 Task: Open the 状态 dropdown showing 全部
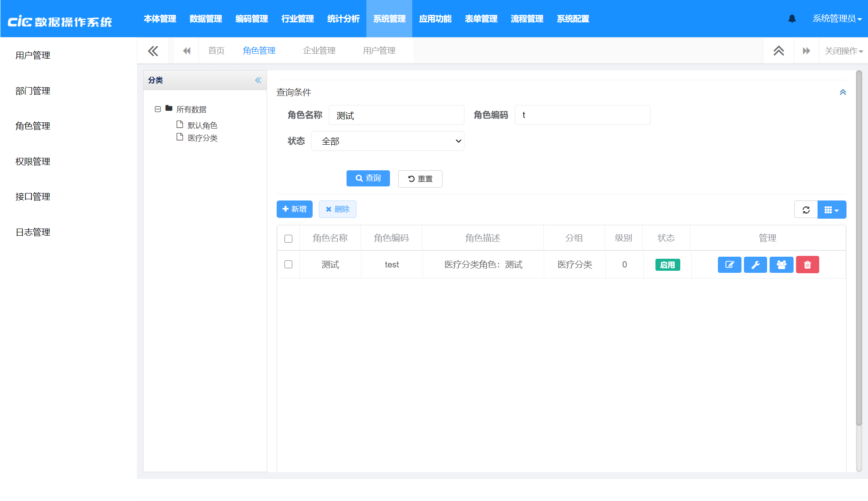[387, 141]
